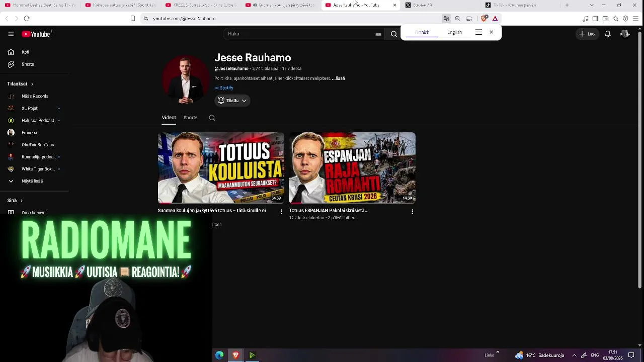
Task: Open Suomen koulujen järkyttävä totuus title
Action: point(212,211)
